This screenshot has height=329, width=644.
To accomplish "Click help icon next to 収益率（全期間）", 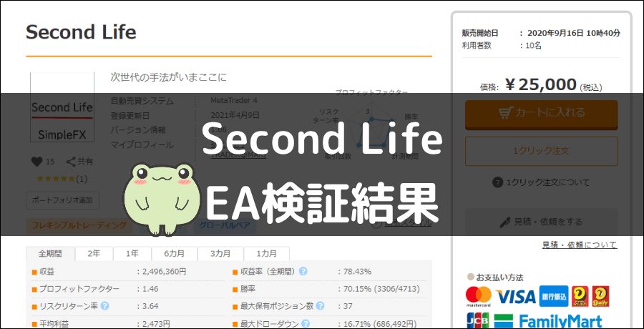I will [303, 271].
